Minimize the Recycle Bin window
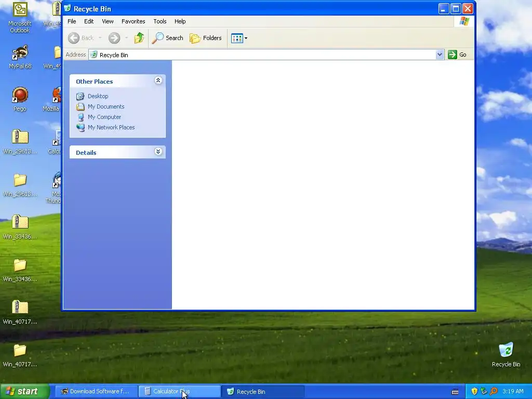Viewport: 532px width, 399px height. tap(444, 9)
